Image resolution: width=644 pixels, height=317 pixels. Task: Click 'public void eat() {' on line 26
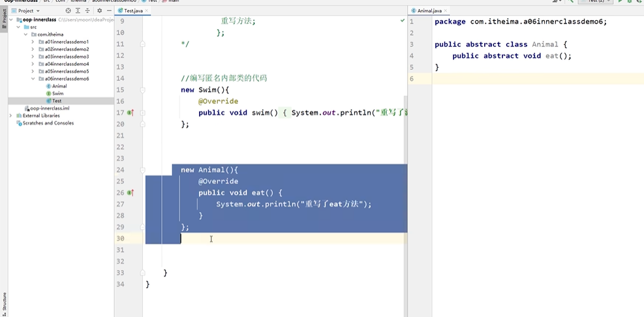tap(240, 192)
